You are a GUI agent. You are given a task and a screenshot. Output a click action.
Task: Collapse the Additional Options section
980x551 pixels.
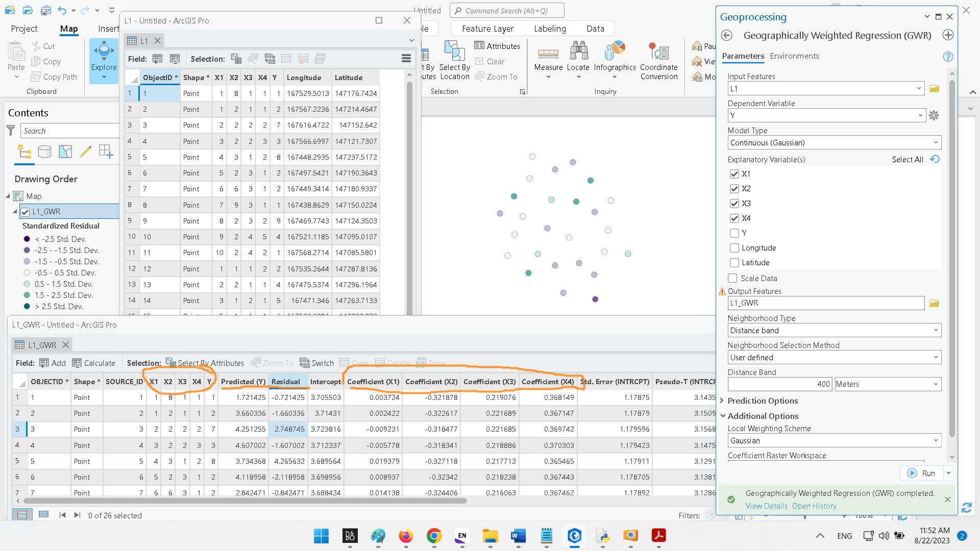pyautogui.click(x=723, y=416)
